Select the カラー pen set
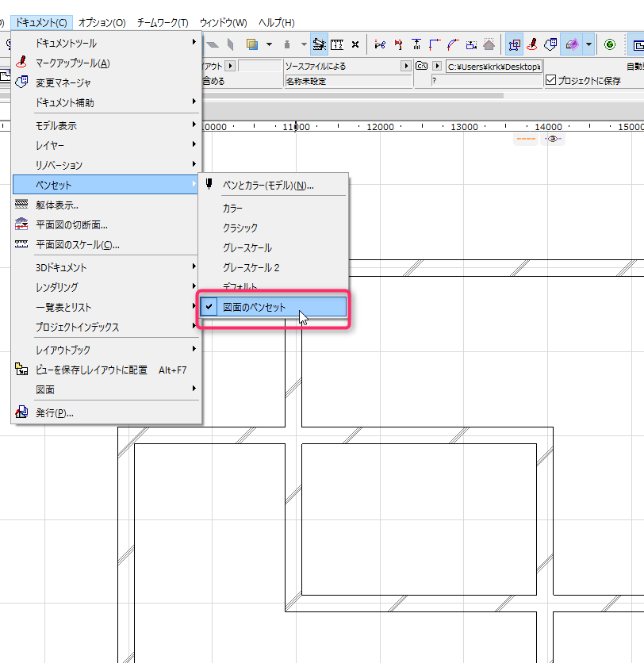 274,208
